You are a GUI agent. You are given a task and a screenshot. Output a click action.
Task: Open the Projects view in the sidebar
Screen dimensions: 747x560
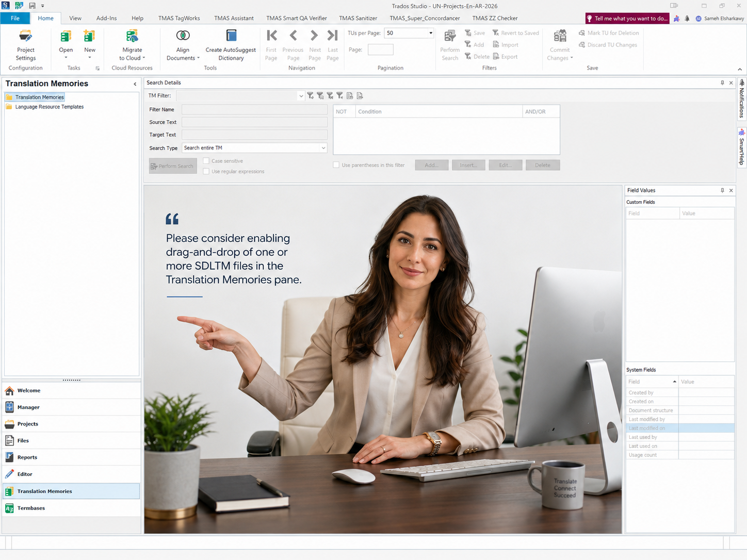(x=72, y=424)
